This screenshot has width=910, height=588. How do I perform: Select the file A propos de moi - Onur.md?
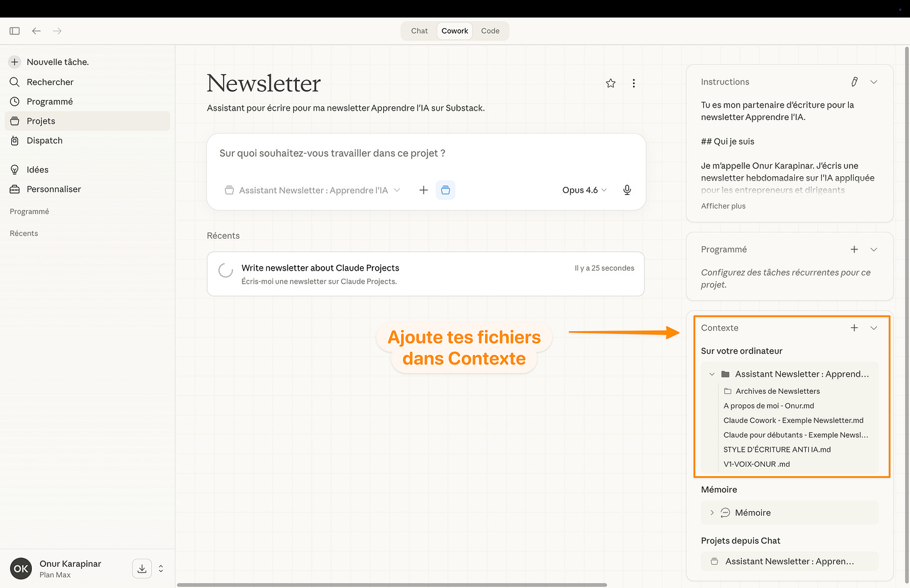pos(769,406)
